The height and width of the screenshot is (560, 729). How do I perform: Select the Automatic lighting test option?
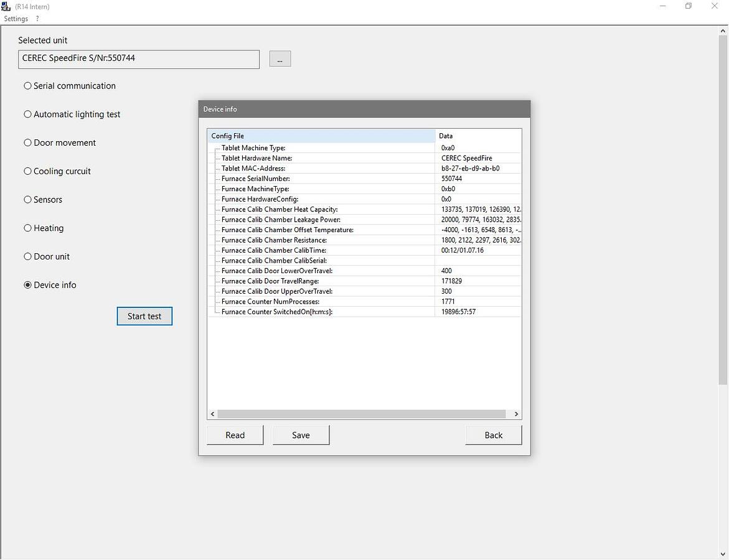coord(27,114)
